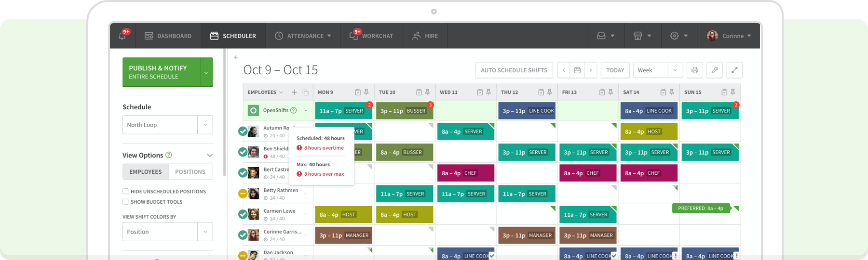
Task: Expand the Publish & Notify arrow menu
Action: point(206,73)
